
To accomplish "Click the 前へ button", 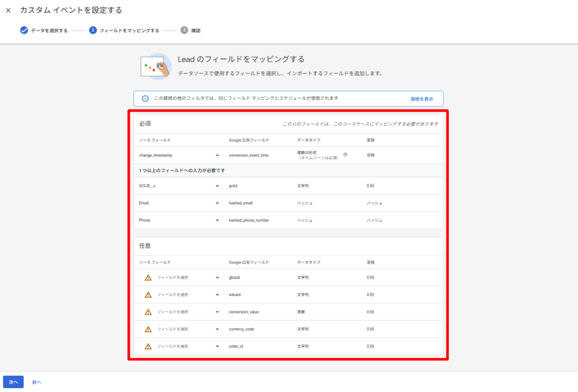I will [36, 382].
